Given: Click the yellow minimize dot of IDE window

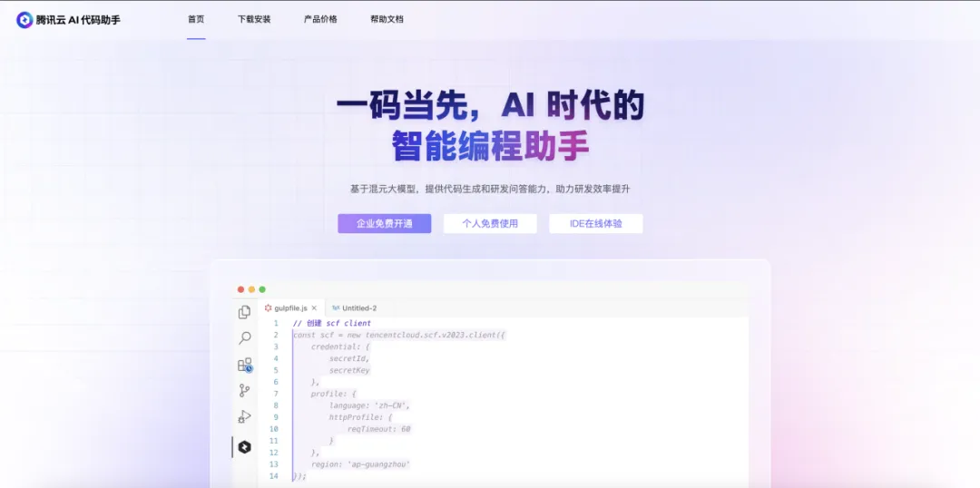Looking at the screenshot, I should point(251,289).
